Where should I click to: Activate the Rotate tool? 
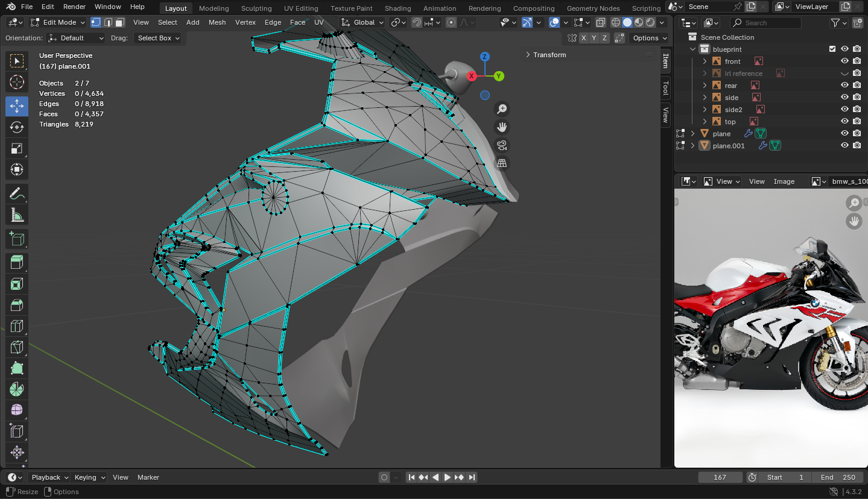pos(17,127)
